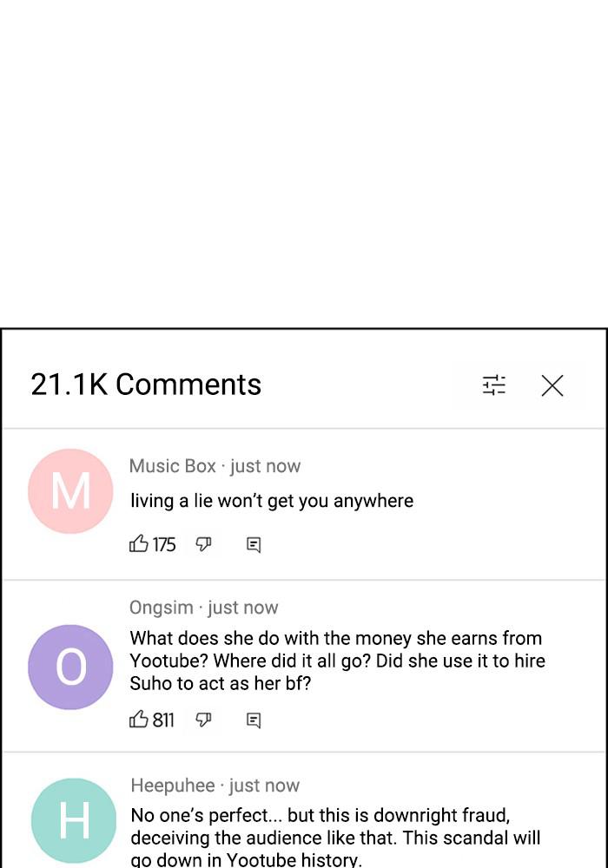
Task: Click the Heepuhee username
Action: pyautogui.click(x=172, y=786)
